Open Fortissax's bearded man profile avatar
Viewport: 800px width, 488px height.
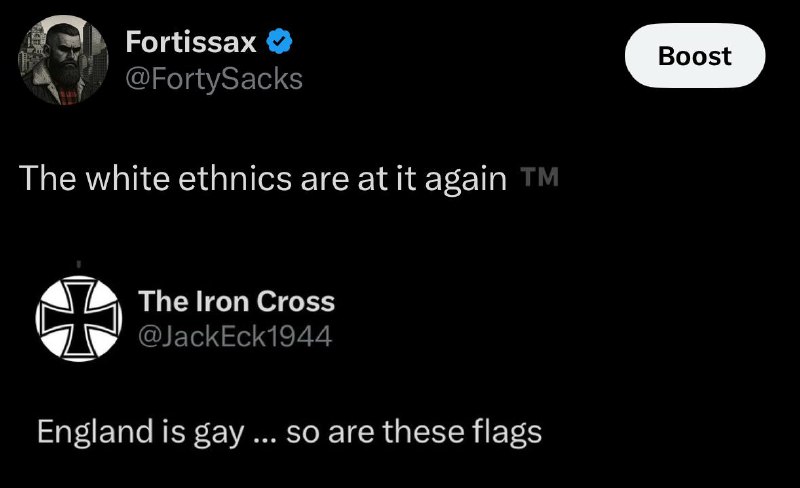click(63, 60)
